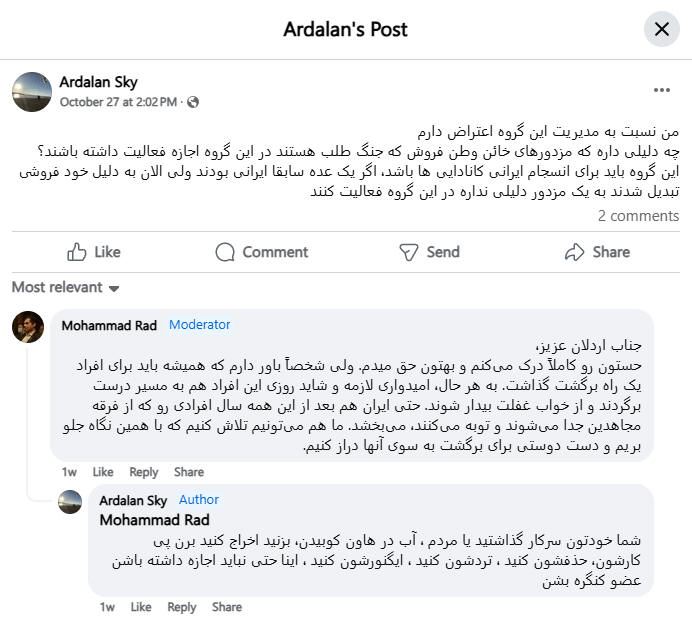This screenshot has height=627, width=692.
Task: Click the Share arrow icon
Action: (574, 252)
